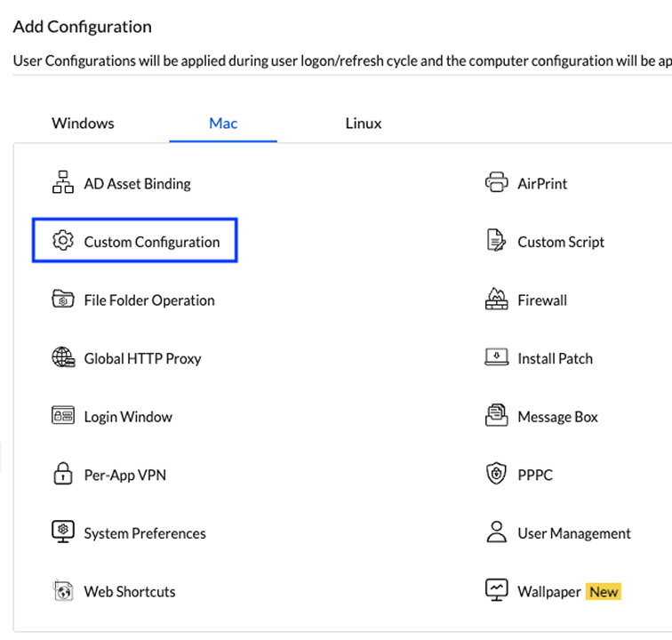
Task: Click the Custom Configuration gear icon
Action: pos(62,241)
